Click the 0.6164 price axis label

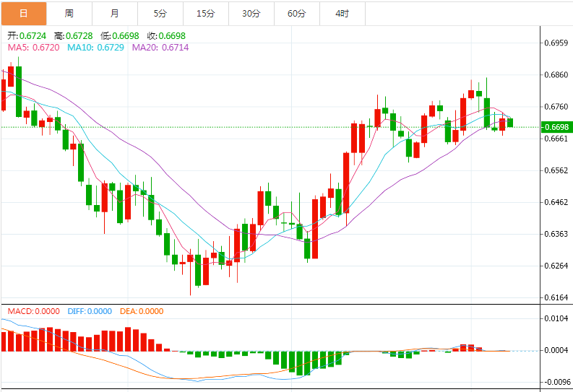[x=556, y=298]
